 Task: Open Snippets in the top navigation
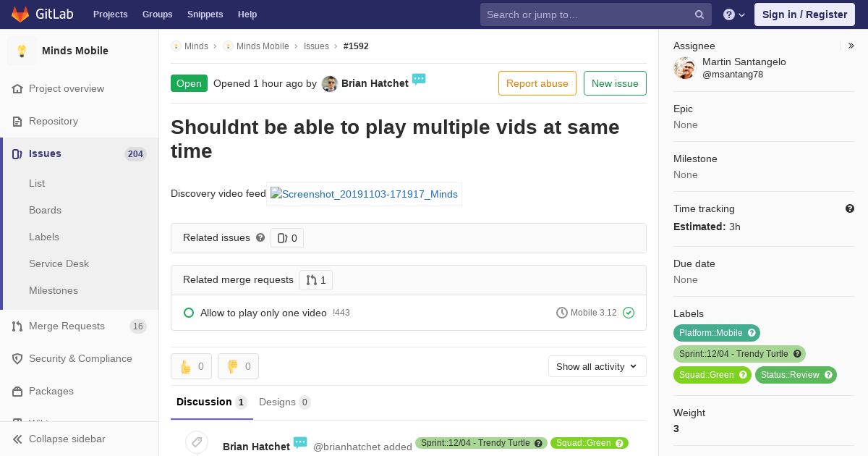coord(205,14)
